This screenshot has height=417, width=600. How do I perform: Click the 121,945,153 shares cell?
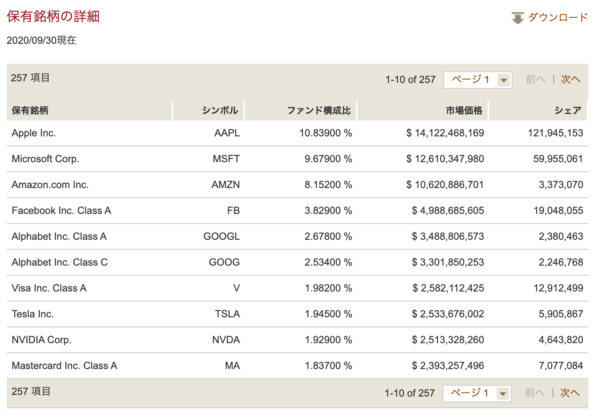[x=556, y=133]
